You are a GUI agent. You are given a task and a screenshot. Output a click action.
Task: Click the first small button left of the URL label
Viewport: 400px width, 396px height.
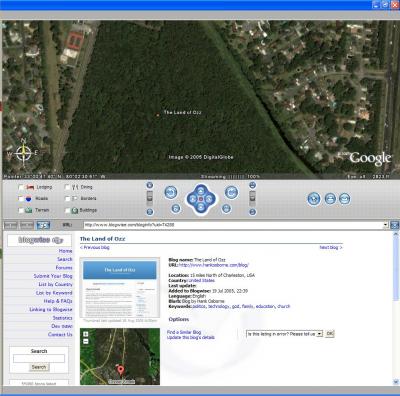[10, 225]
